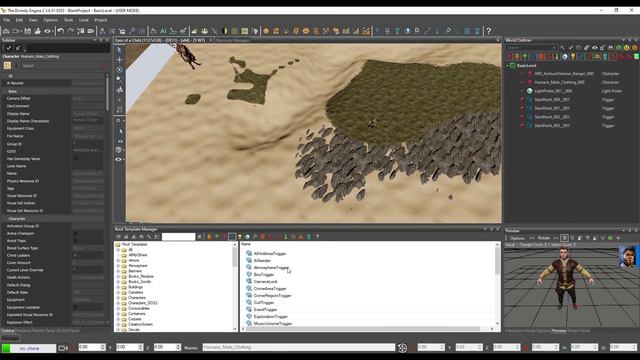Click the AI toolbar icon
The width and height of the screenshot is (640, 360).
[x=163, y=31]
